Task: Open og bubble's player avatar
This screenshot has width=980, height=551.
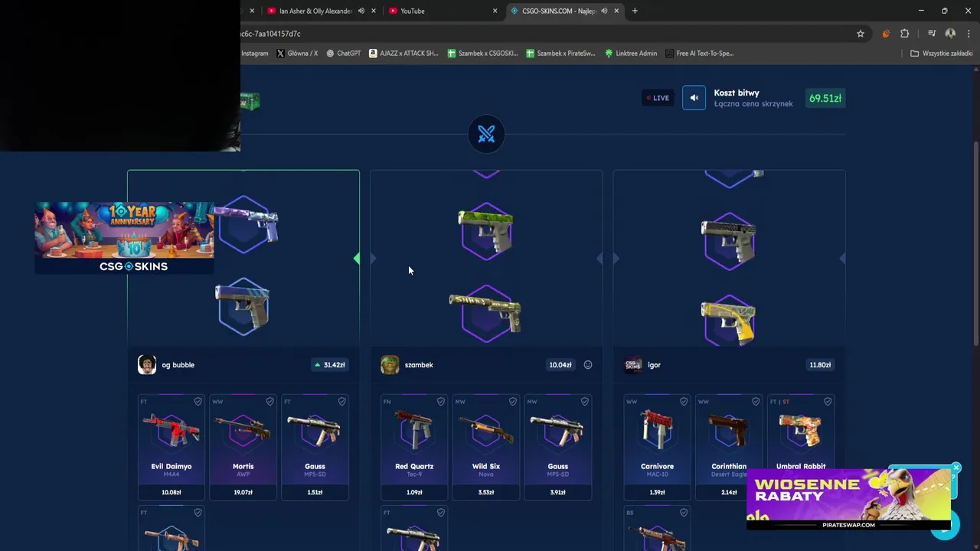Action: pyautogui.click(x=147, y=365)
